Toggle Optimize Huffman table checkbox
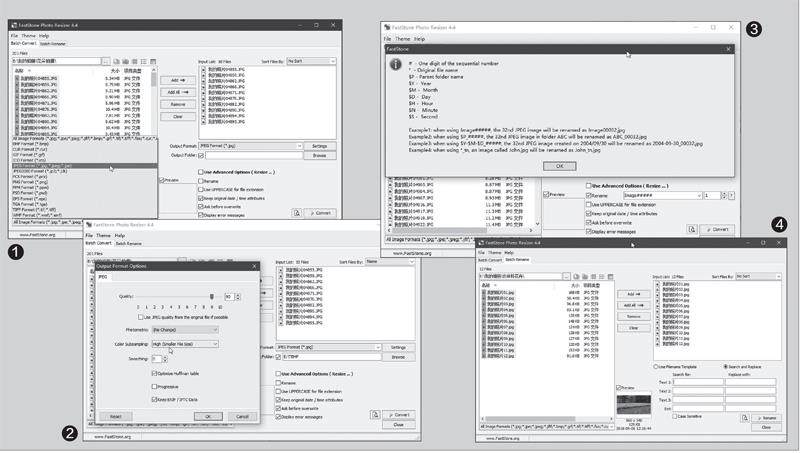The width and height of the screenshot is (800, 453). pyautogui.click(x=154, y=373)
